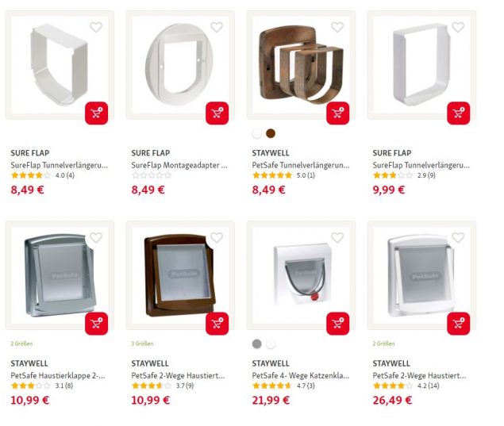504x426 pixels.
Task: Toggle wishlist heart on silver Haustierklappe
Action: tap(96, 237)
